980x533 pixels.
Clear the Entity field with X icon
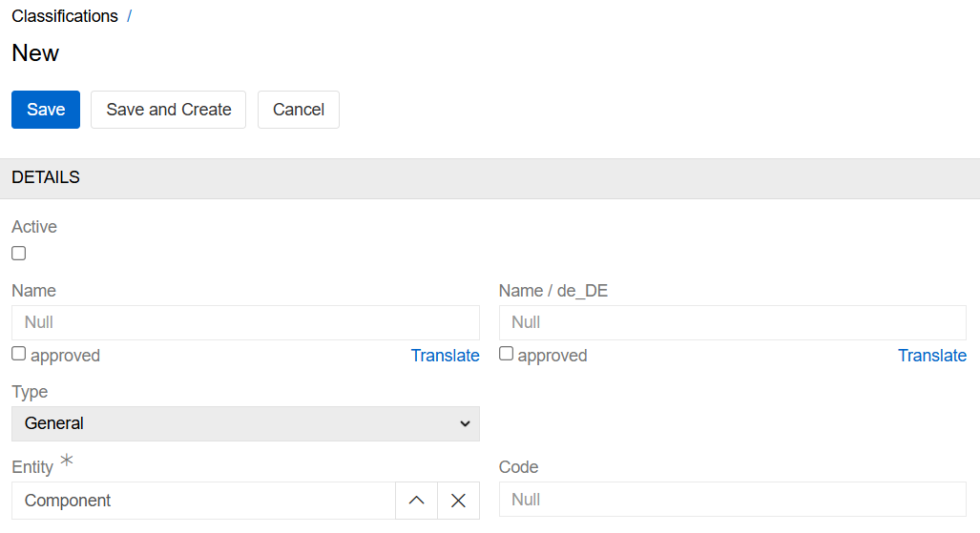458,501
